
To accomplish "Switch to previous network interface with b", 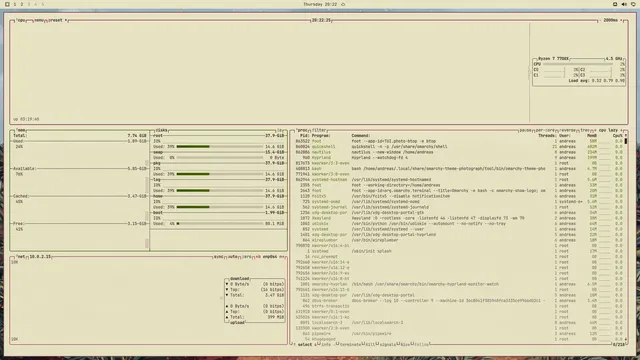I will [x=258, y=257].
